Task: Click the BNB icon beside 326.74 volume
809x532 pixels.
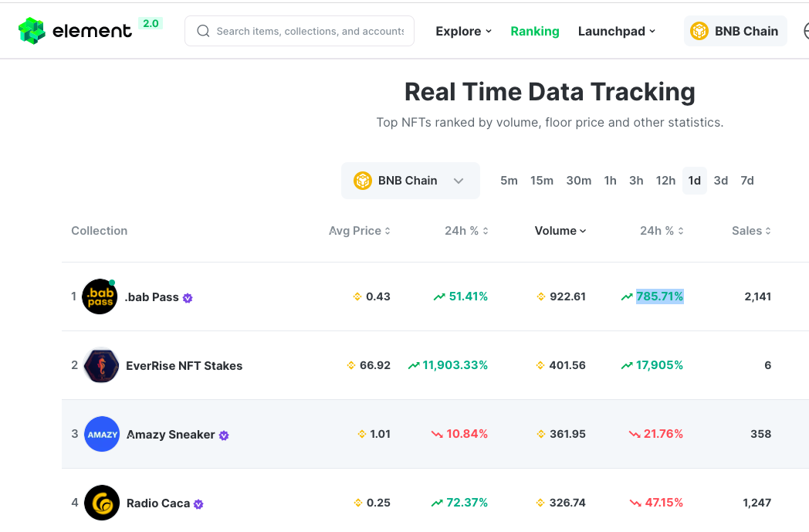Action: pyautogui.click(x=540, y=503)
